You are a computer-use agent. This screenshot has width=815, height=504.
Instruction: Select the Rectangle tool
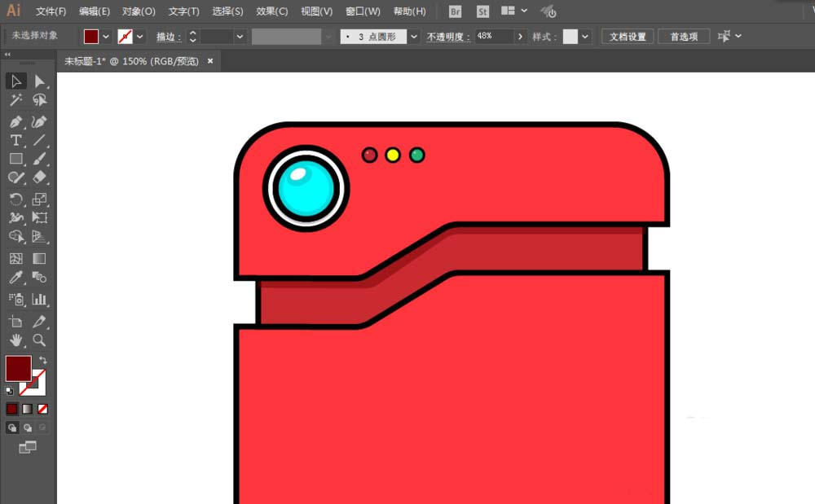(16, 159)
